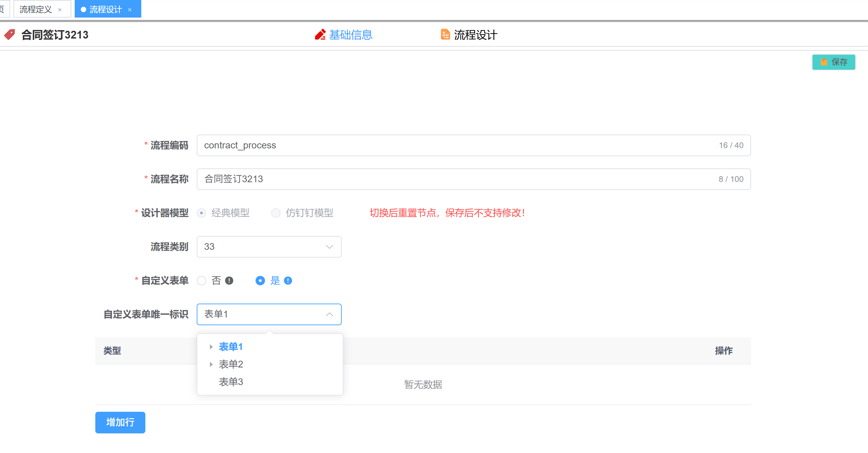Click the orange save icon on 保存 button
The image size is (868, 453).
tap(824, 62)
